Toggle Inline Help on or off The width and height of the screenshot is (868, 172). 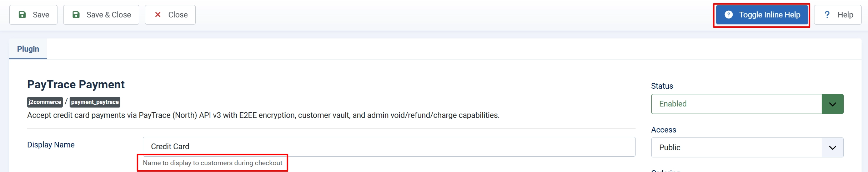(x=762, y=15)
